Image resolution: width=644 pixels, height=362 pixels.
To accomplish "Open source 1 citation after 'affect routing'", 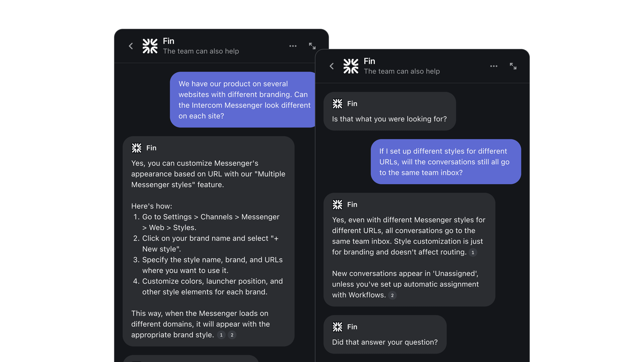I will 473,252.
